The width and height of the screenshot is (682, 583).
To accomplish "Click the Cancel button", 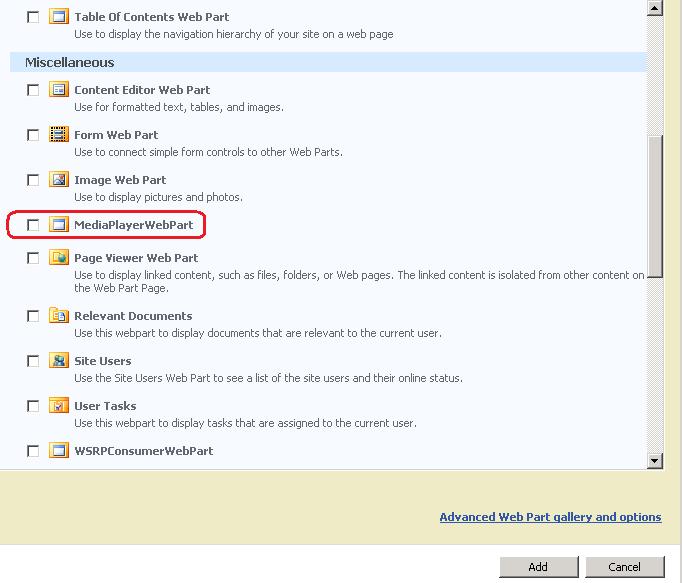I will click(x=625, y=567).
